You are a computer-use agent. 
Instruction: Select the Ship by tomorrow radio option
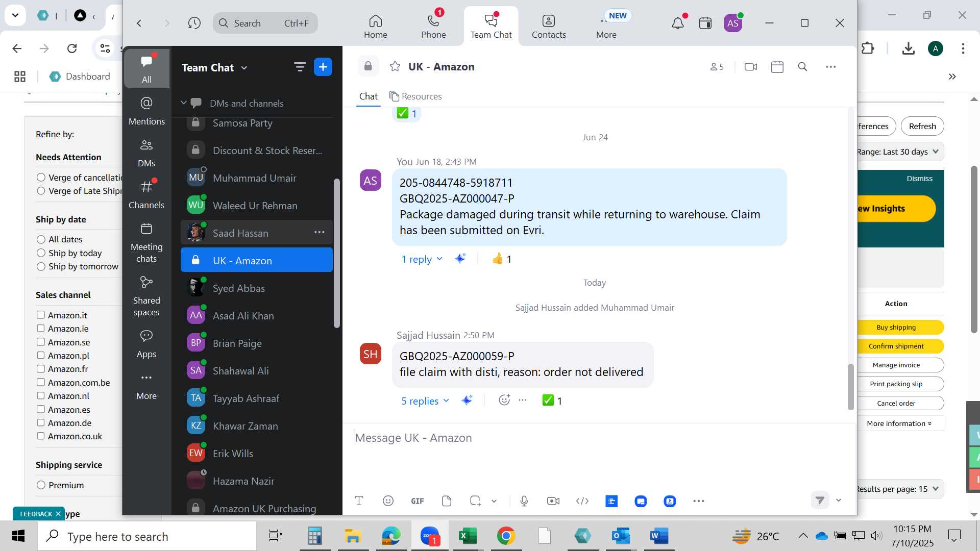point(41,266)
